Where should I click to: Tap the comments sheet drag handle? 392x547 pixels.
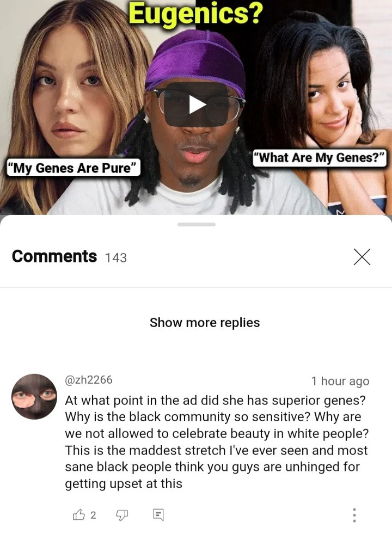pos(196,224)
